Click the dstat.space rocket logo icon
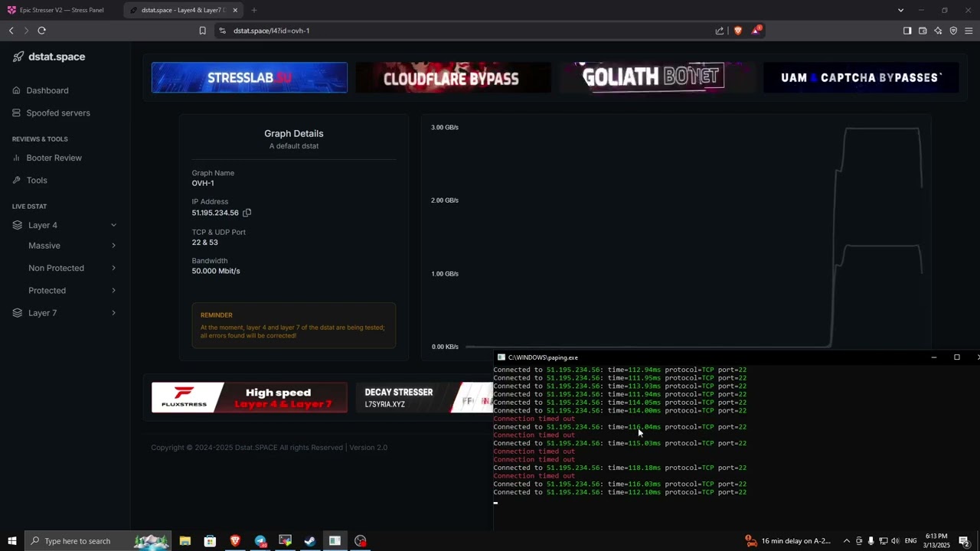This screenshot has width=980, height=551. (18, 57)
